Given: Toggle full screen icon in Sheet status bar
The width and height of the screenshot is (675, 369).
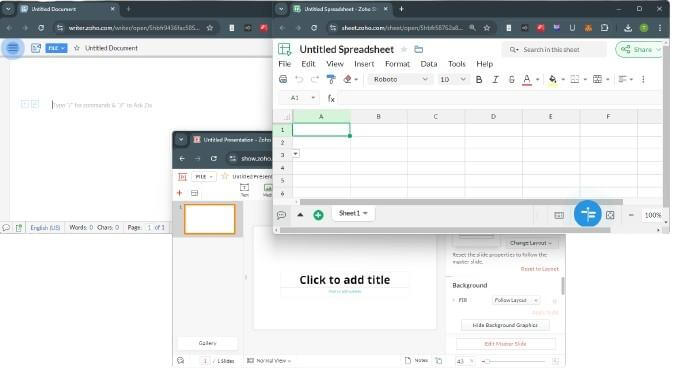Looking at the screenshot, I should coord(610,215).
